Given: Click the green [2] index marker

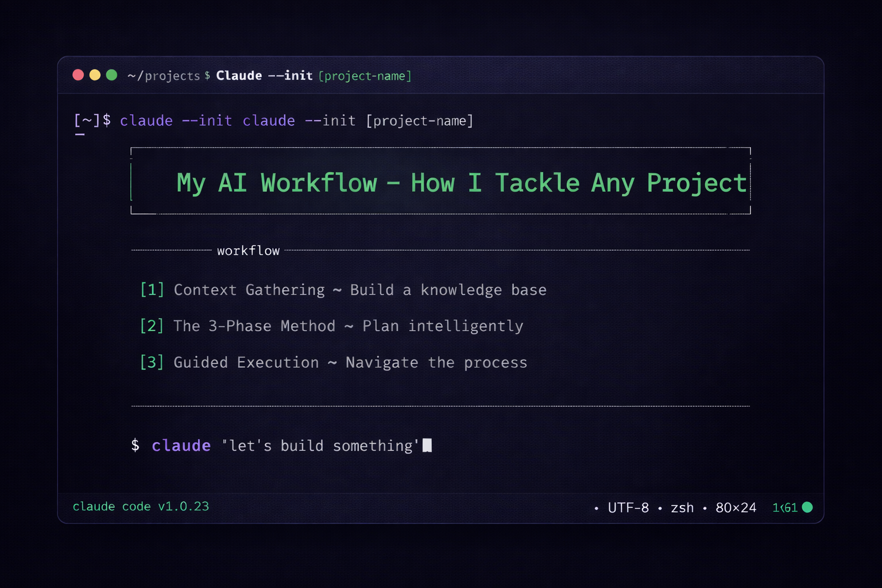Looking at the screenshot, I should (152, 326).
